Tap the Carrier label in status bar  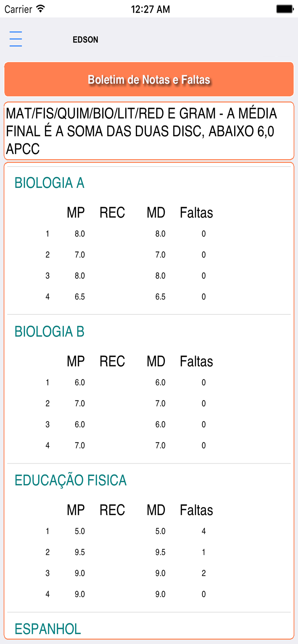18,9
